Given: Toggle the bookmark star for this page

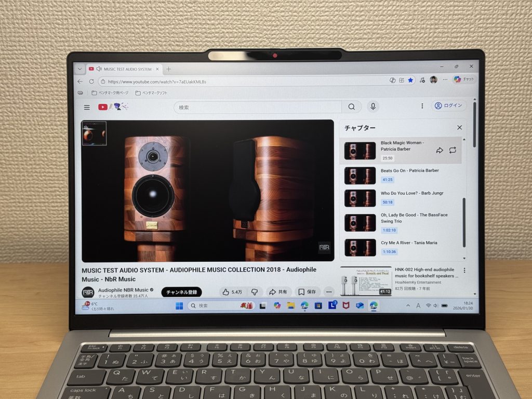Looking at the screenshot, I should point(410,80).
